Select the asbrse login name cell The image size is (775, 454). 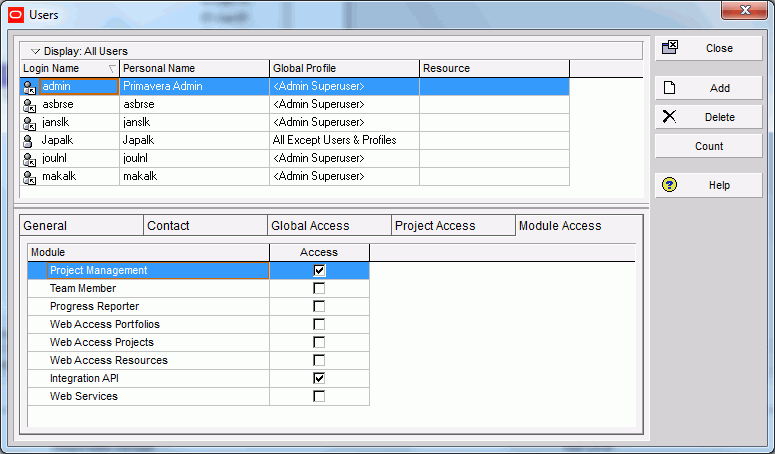[x=79, y=104]
